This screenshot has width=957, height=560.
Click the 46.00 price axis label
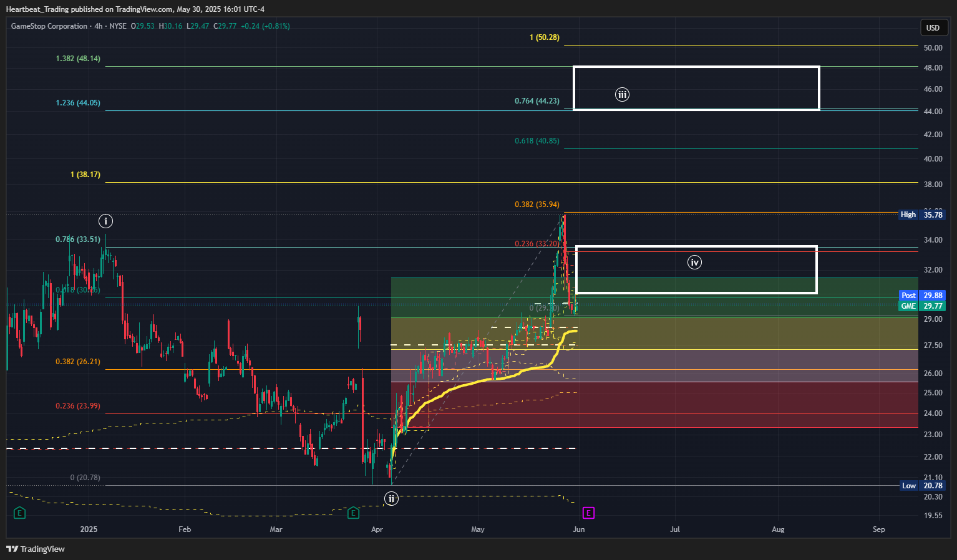click(x=933, y=89)
